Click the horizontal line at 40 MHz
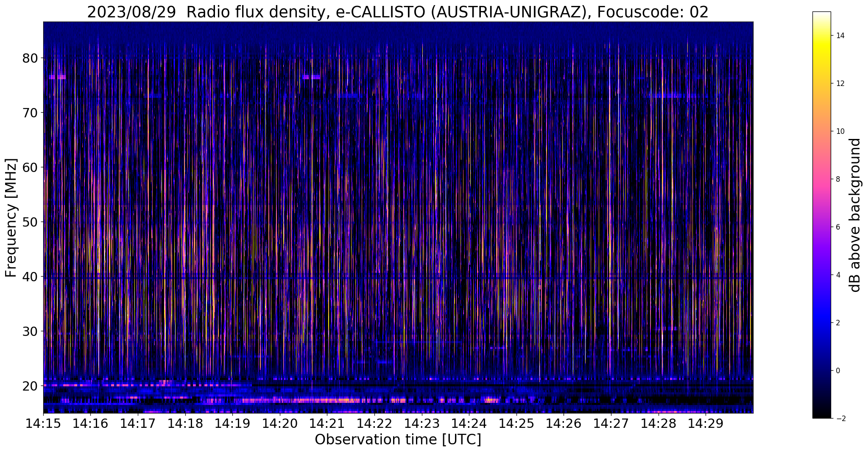This screenshot has height=452, width=868. click(x=398, y=278)
